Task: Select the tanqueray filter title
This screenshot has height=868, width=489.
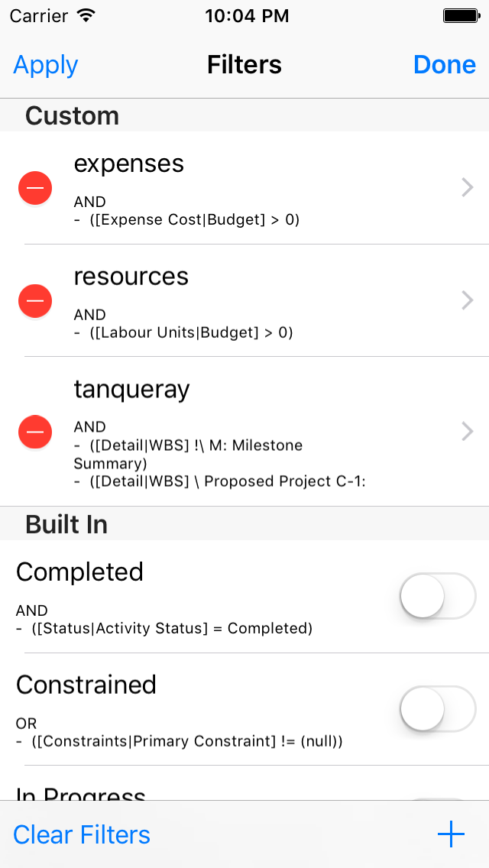Action: (131, 389)
